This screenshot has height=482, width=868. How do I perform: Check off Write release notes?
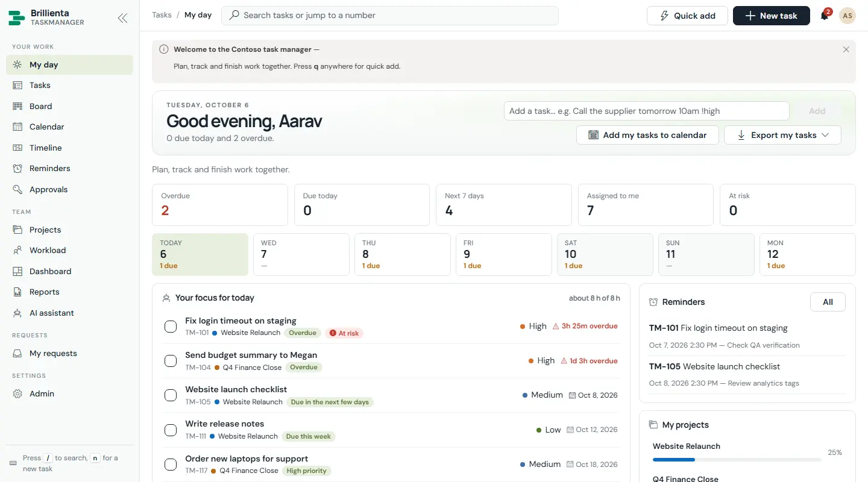[171, 430]
